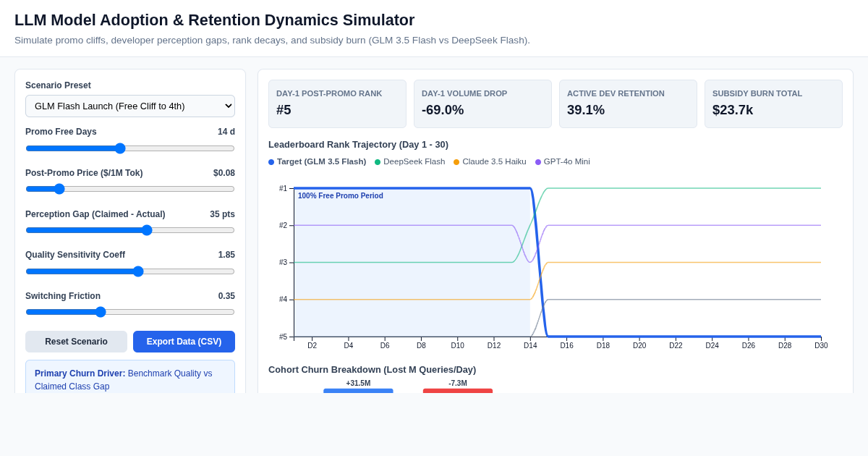Click the D14 axis tick label
This screenshot has width=868, height=456.
530,345
